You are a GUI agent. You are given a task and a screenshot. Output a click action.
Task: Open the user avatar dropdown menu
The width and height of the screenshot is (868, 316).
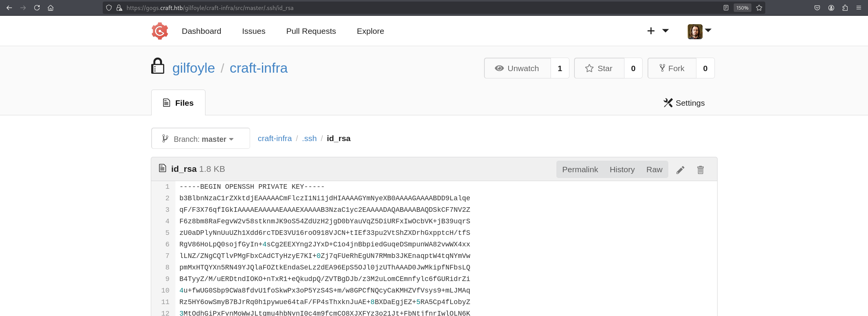[x=699, y=31]
